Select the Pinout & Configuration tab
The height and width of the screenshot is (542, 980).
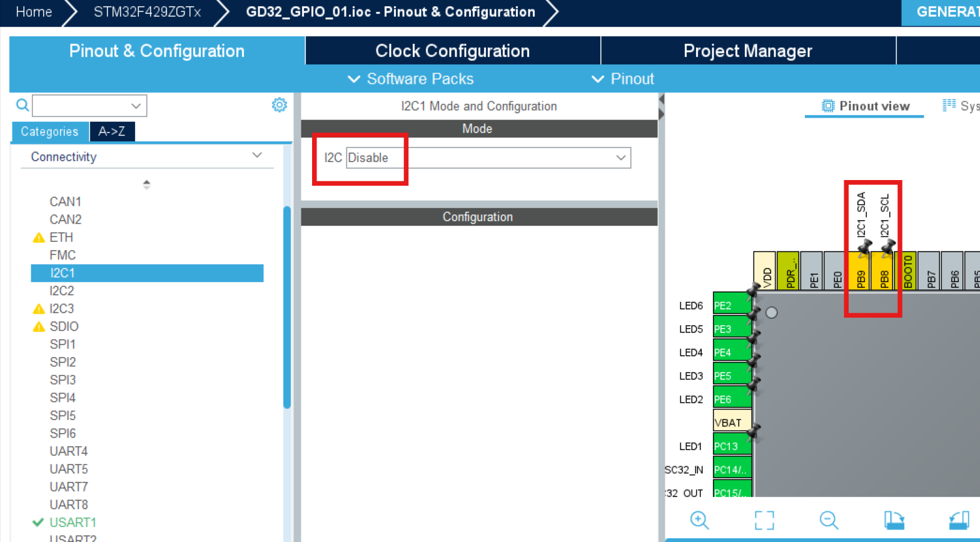157,51
